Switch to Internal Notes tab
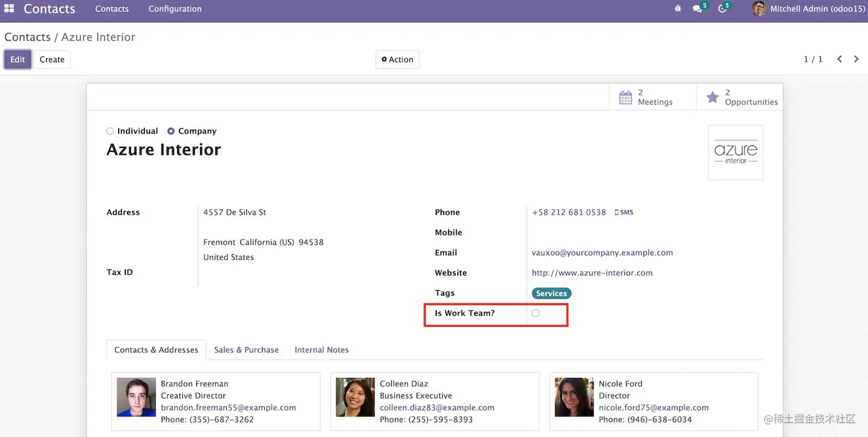 point(321,350)
